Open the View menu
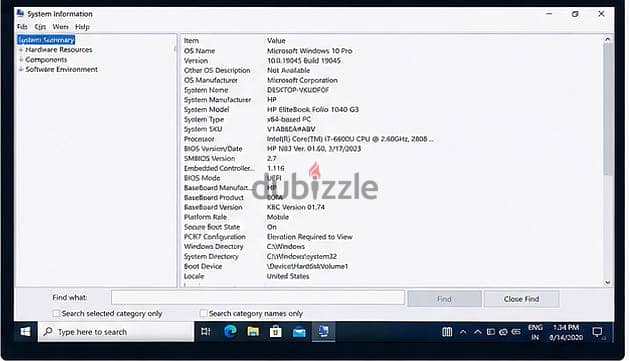Image resolution: width=630 pixels, height=361 pixels. pyautogui.click(x=60, y=27)
